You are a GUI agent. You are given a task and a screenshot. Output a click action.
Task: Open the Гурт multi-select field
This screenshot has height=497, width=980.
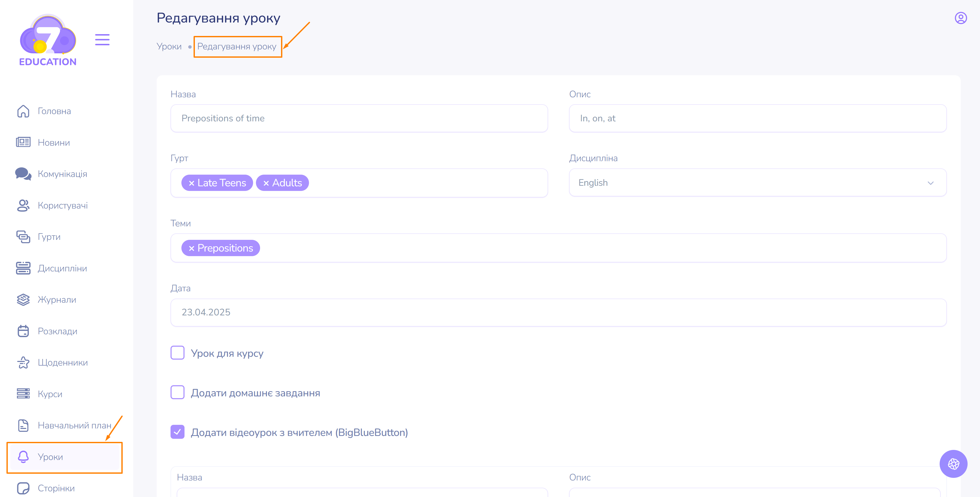359,183
